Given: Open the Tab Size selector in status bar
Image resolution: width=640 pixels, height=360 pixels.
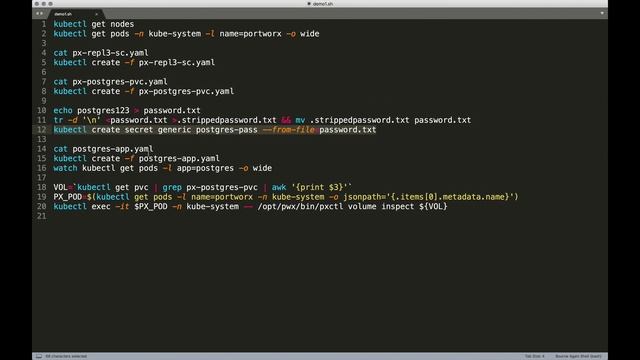Looking at the screenshot, I should click(x=535, y=356).
